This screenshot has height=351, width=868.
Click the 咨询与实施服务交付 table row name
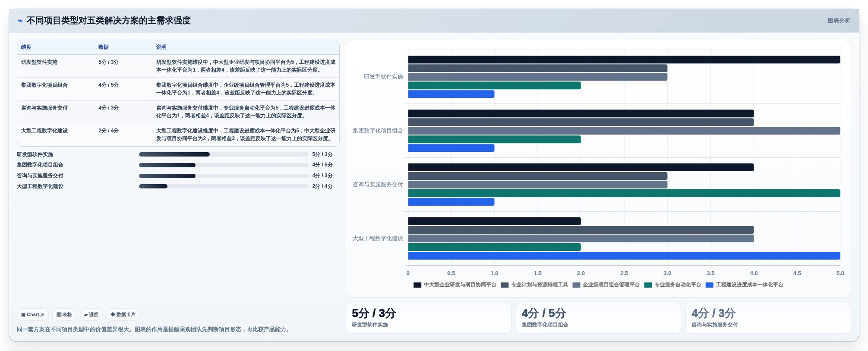(44, 108)
